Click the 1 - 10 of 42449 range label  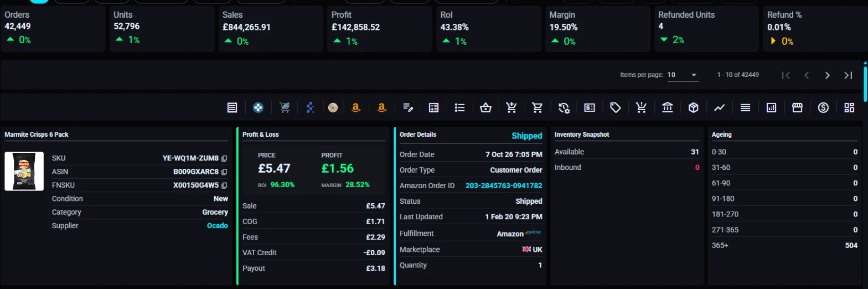[x=737, y=75]
